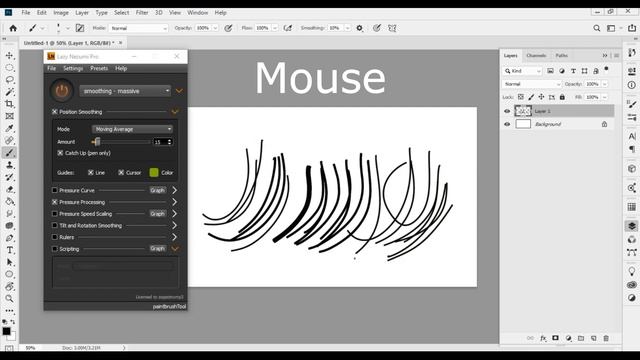Select the Eraser tool
This screenshot has height=360, width=640.
[x=9, y=189]
